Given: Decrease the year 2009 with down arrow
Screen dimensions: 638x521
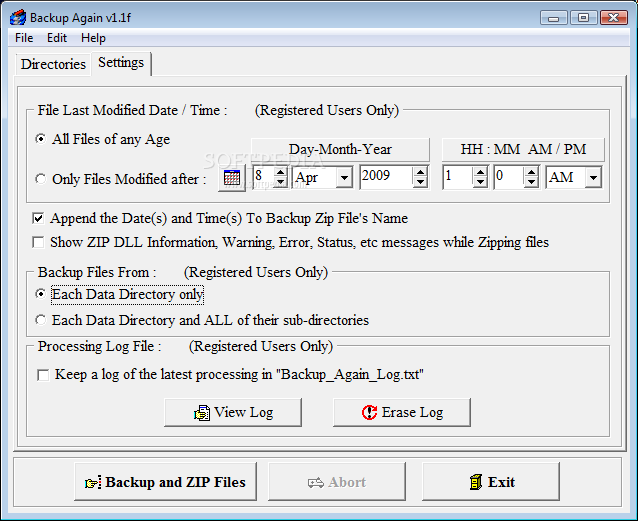Looking at the screenshot, I should (420, 182).
